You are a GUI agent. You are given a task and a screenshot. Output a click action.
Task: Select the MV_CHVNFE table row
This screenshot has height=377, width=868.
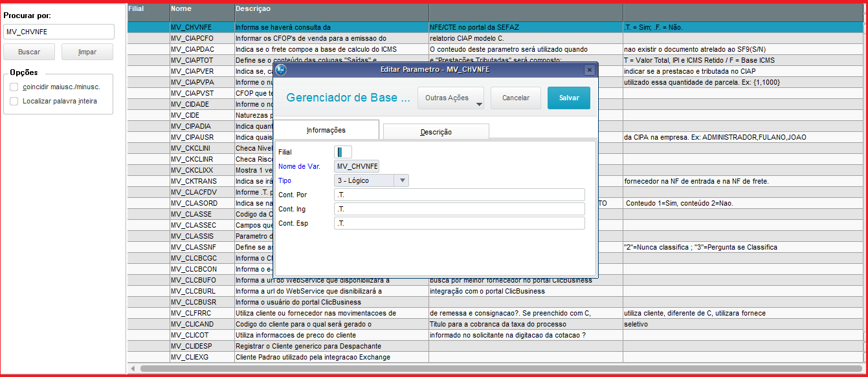coord(495,27)
